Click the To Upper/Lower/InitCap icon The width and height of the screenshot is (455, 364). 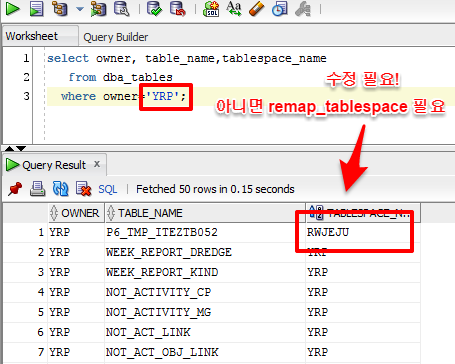(x=234, y=9)
